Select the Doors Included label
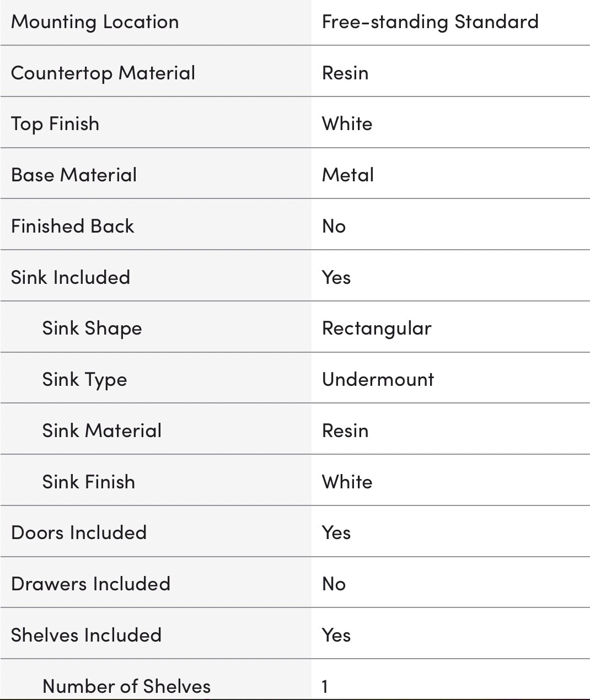The image size is (590, 700). tap(79, 532)
